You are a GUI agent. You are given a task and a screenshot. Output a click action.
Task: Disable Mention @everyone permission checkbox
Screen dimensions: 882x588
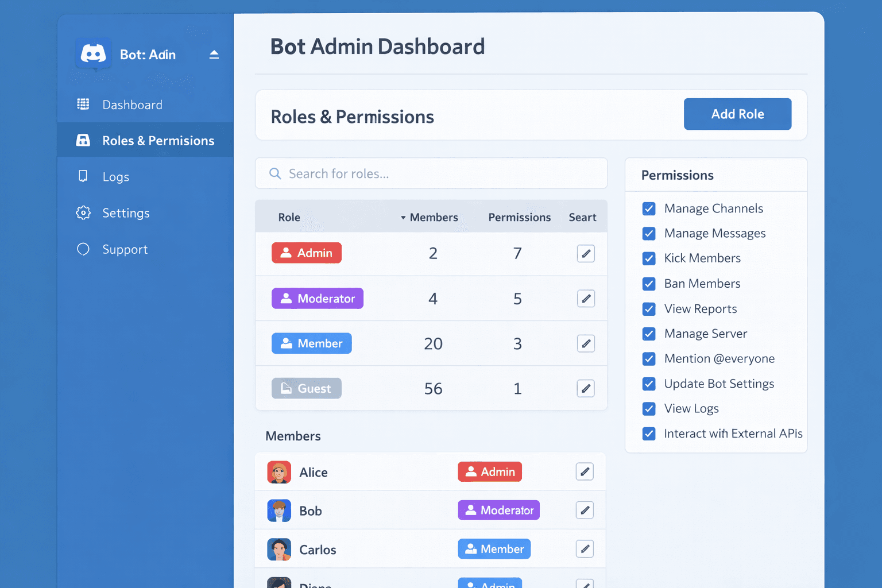pyautogui.click(x=649, y=359)
